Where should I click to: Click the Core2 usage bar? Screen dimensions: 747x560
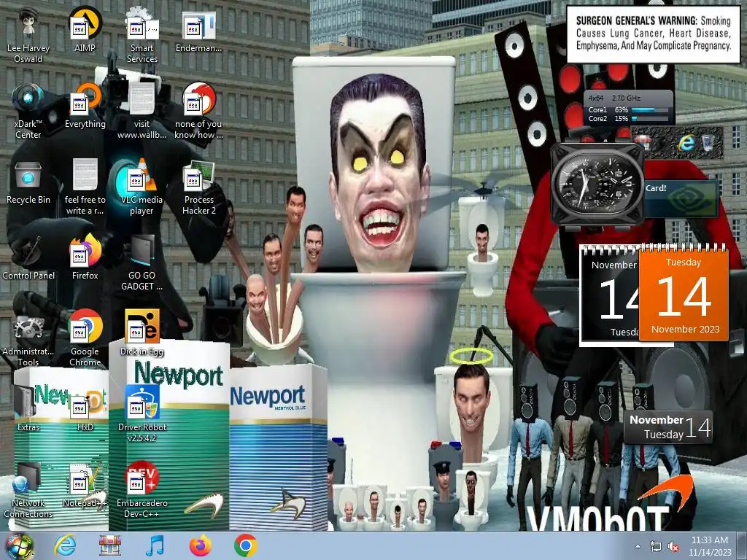(x=649, y=119)
